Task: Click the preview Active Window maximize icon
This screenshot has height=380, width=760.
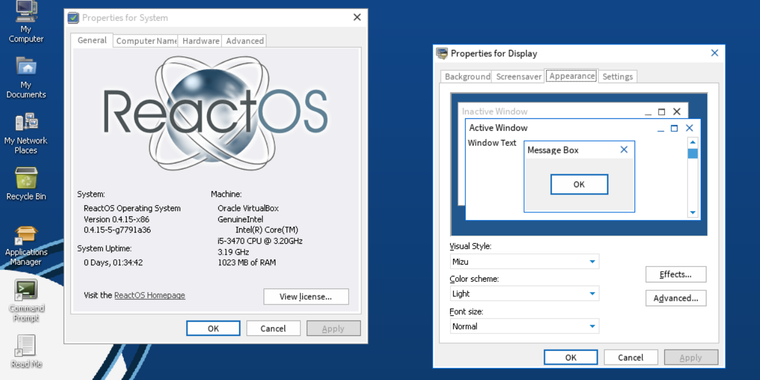Action: point(674,128)
